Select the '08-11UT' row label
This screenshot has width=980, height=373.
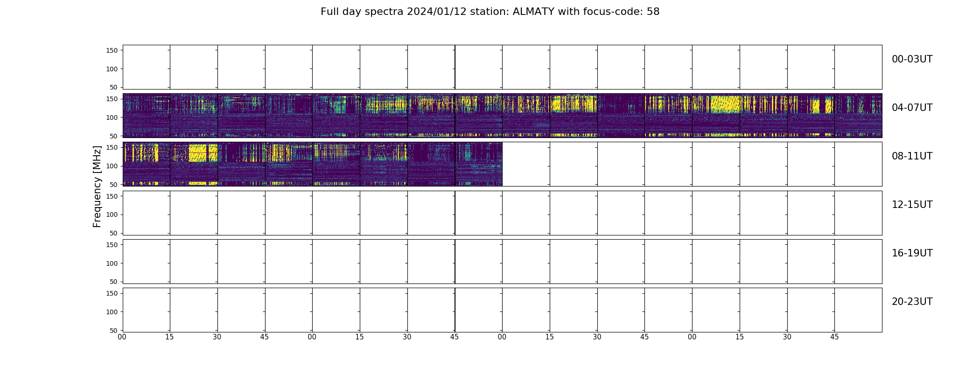(912, 156)
